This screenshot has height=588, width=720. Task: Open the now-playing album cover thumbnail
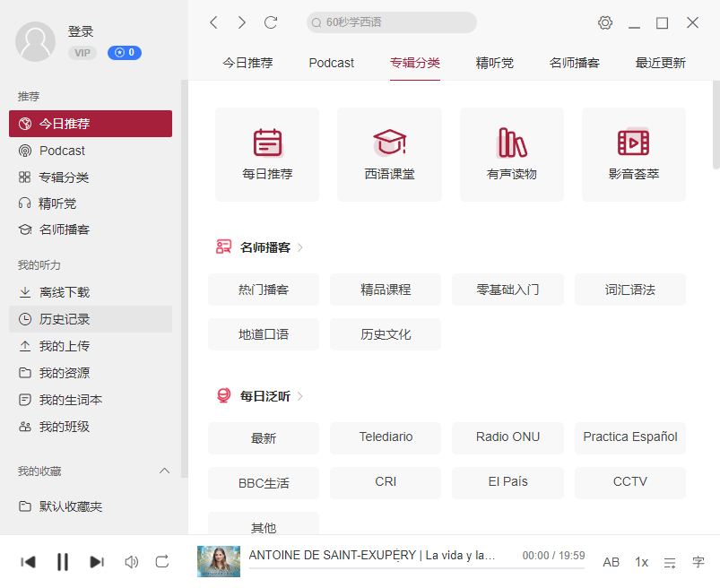tap(219, 561)
